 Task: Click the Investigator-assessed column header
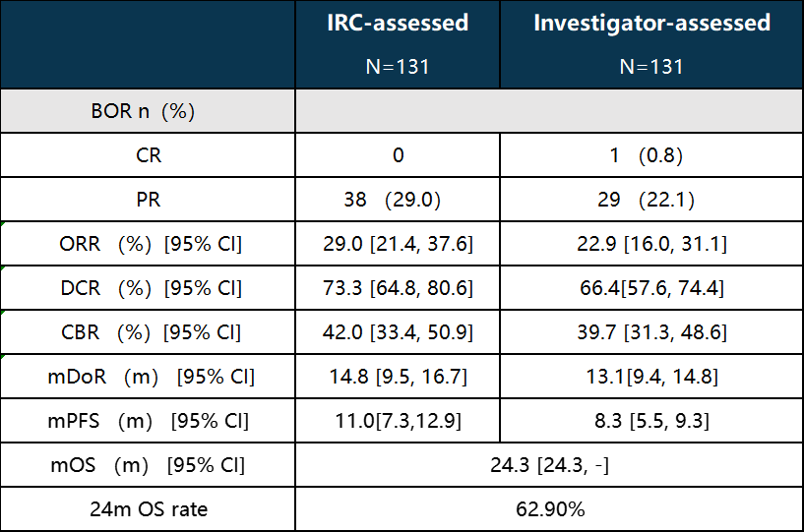click(651, 24)
